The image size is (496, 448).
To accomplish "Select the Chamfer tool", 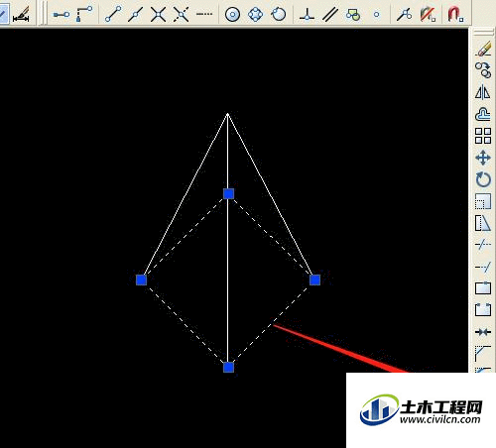I will (483, 353).
